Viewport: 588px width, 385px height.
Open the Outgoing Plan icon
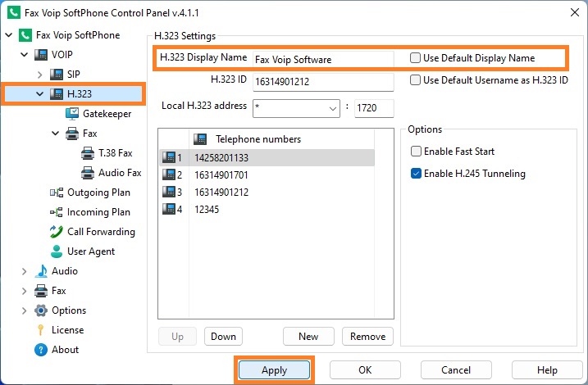coord(57,192)
